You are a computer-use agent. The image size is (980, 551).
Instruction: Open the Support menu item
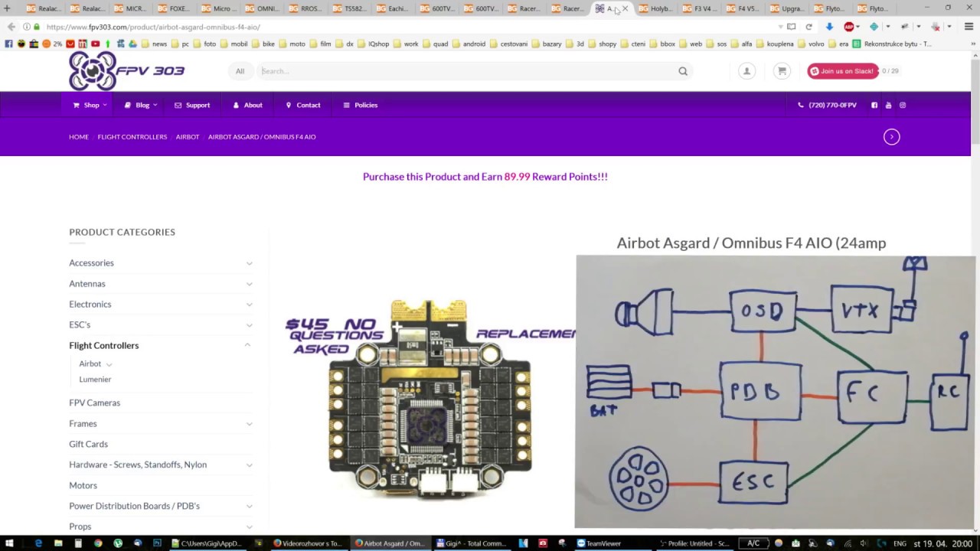click(192, 105)
